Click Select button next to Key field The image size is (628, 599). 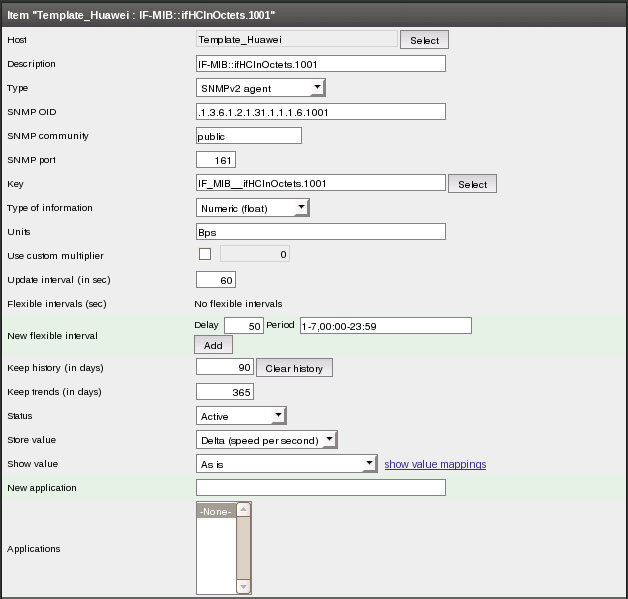[472, 184]
